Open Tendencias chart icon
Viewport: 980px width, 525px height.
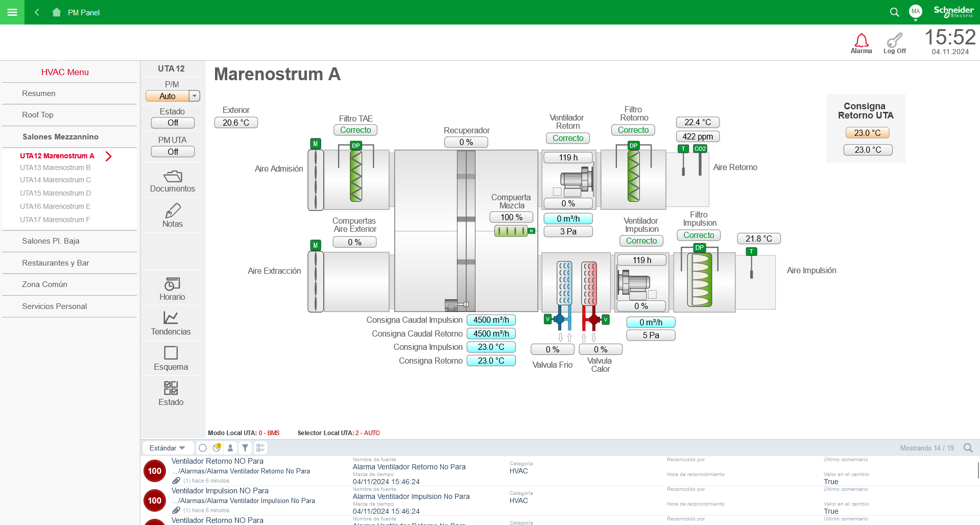pyautogui.click(x=171, y=318)
